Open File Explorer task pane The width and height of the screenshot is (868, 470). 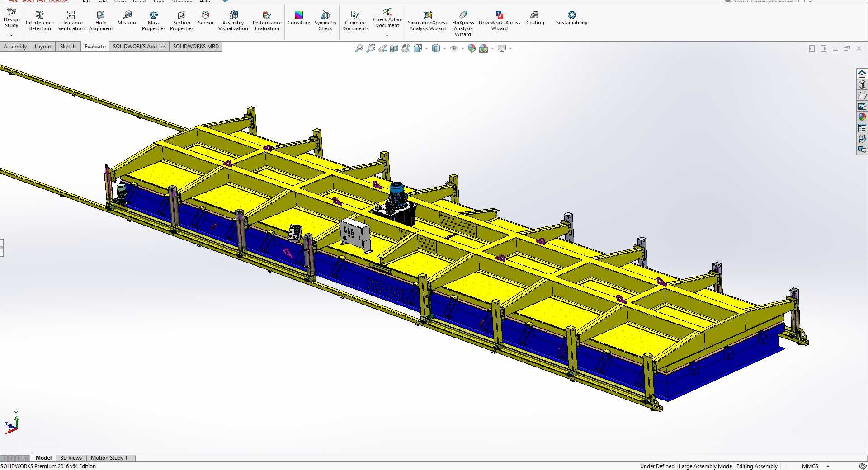point(862,95)
